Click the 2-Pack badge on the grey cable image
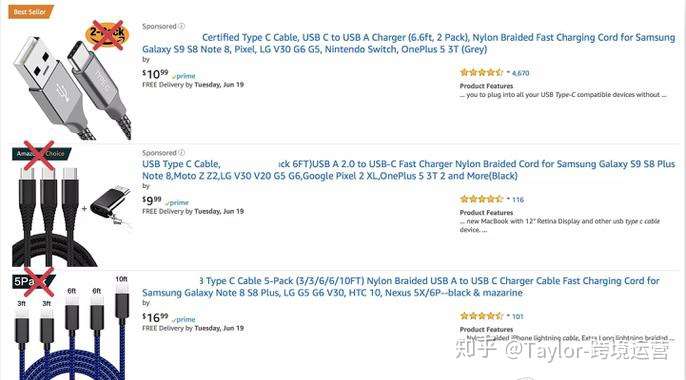 click(107, 34)
